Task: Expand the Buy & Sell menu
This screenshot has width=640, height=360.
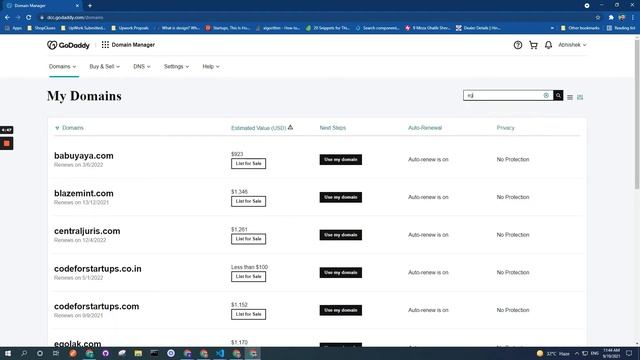Action: 104,67
